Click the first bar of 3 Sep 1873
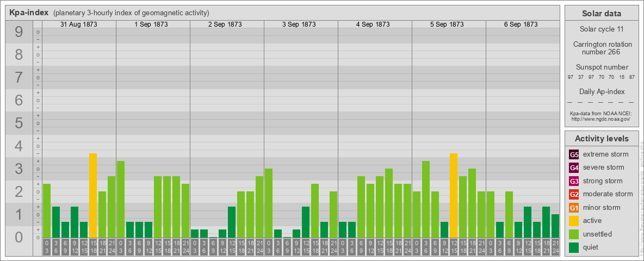644x261 pixels. click(269, 203)
